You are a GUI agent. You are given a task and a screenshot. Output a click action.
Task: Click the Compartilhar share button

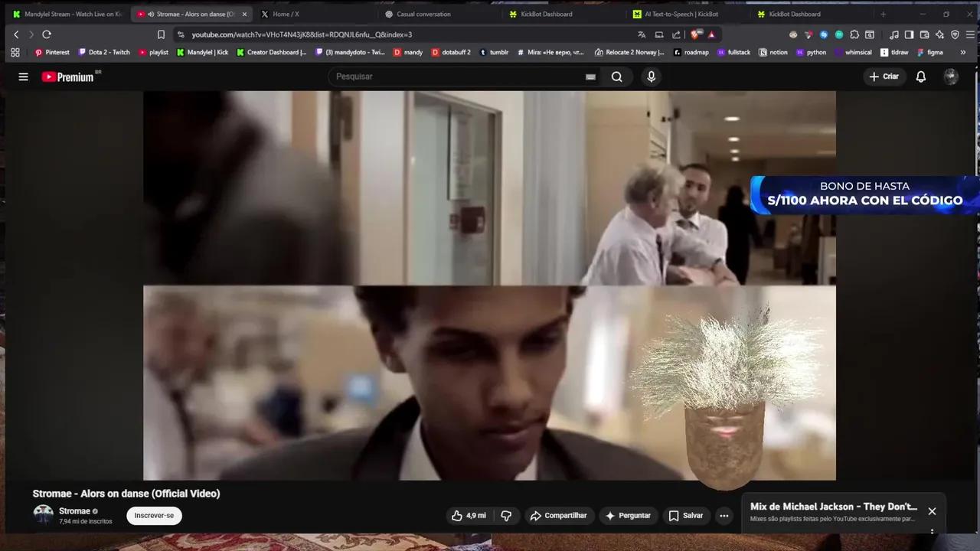pyautogui.click(x=559, y=516)
